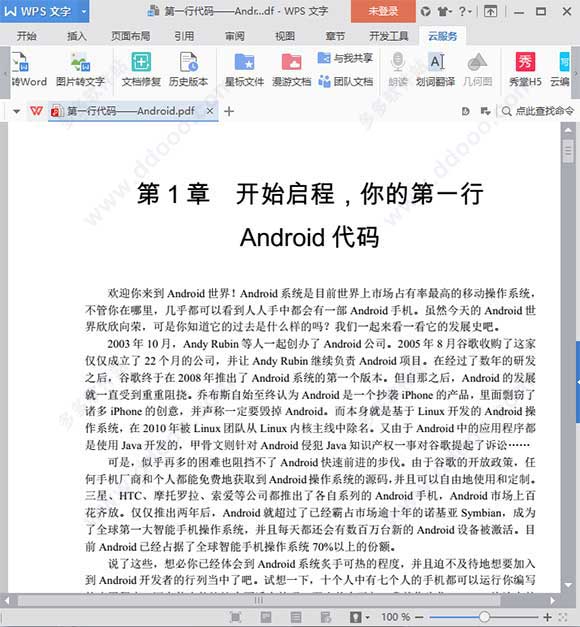This screenshot has height=627, width=580.
Task: Click the zoom out minus button
Action: (x=419, y=617)
